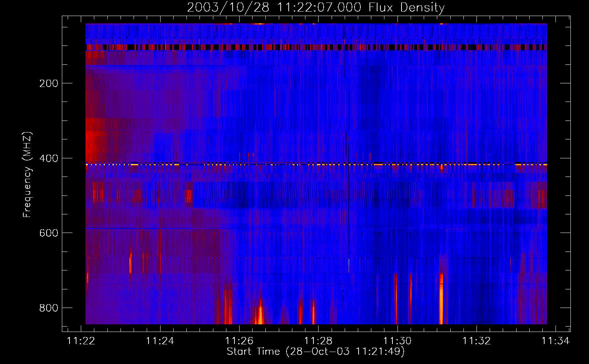Select the 600 frequency tick label

[49, 233]
